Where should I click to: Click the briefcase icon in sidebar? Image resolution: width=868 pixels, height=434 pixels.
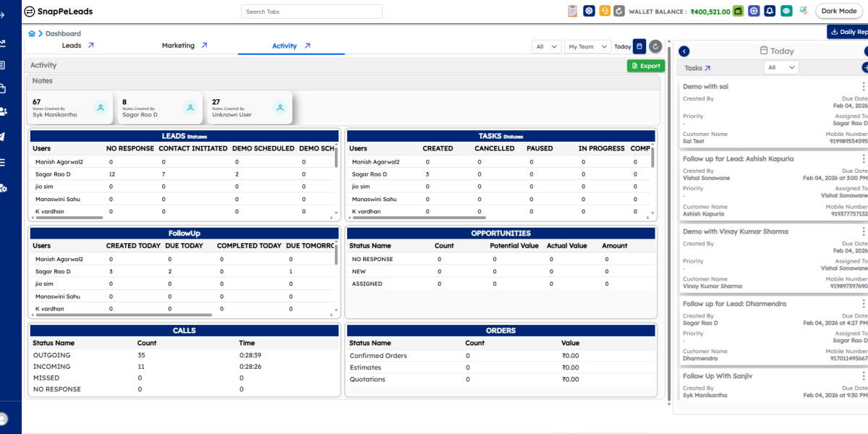4,89
